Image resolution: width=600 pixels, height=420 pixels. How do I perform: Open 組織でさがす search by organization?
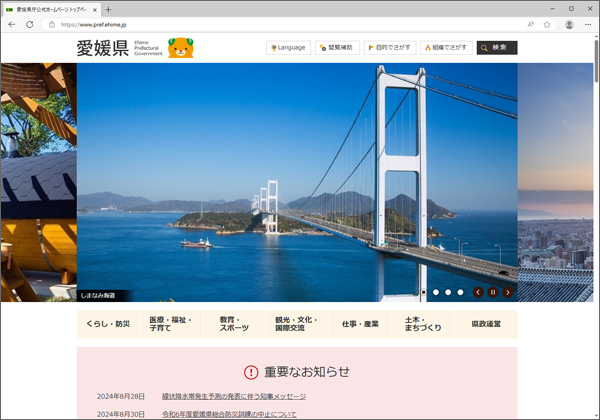click(x=446, y=48)
